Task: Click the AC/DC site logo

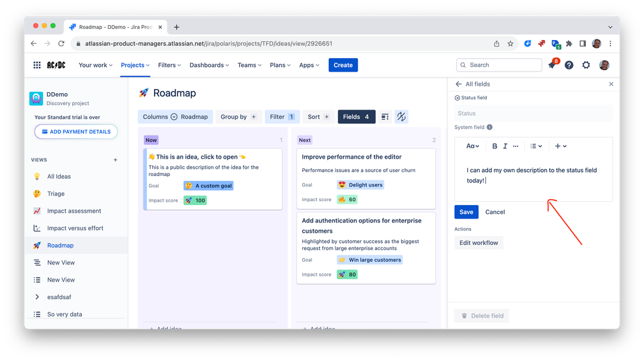Action: pyautogui.click(x=56, y=65)
